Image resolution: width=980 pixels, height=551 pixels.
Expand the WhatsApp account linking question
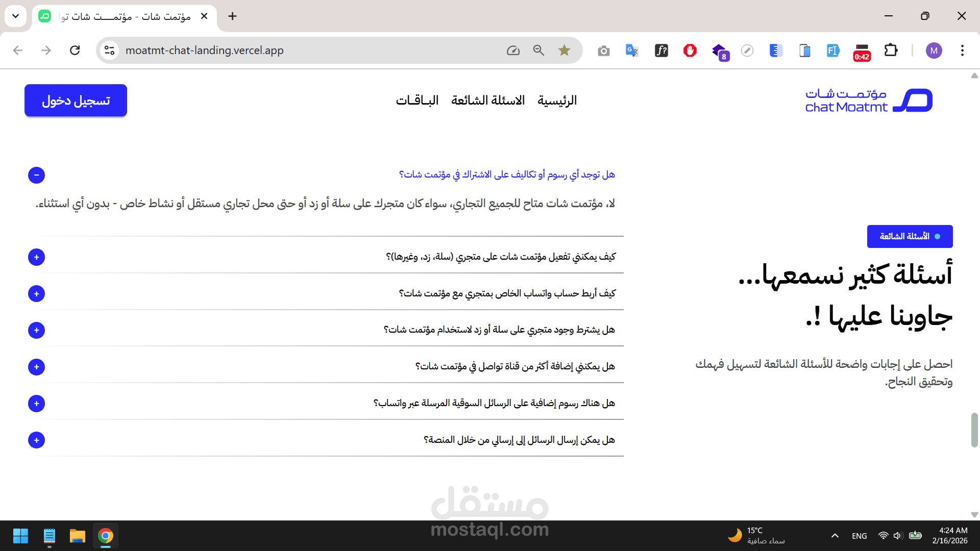pyautogui.click(x=36, y=294)
